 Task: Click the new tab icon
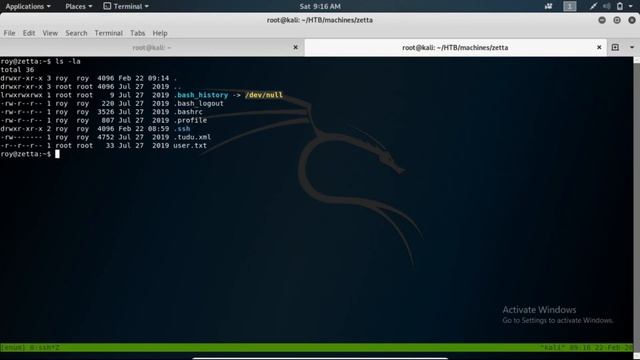click(x=615, y=47)
